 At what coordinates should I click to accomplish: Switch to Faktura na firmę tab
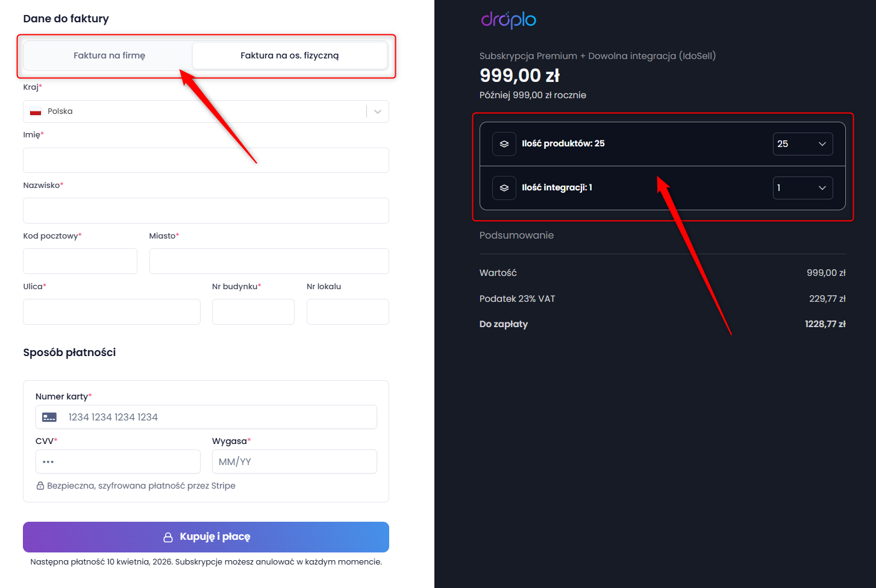click(x=109, y=55)
